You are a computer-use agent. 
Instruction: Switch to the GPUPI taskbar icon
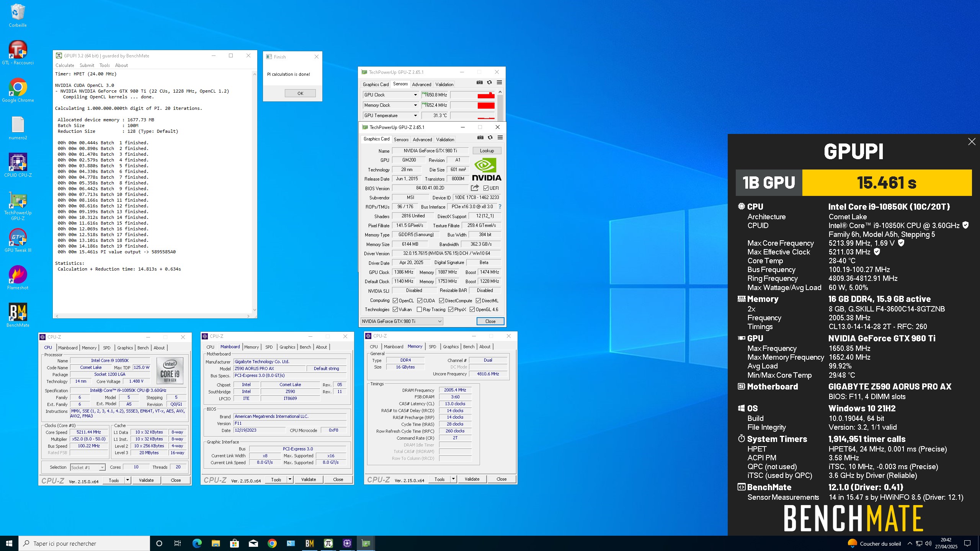(328, 543)
